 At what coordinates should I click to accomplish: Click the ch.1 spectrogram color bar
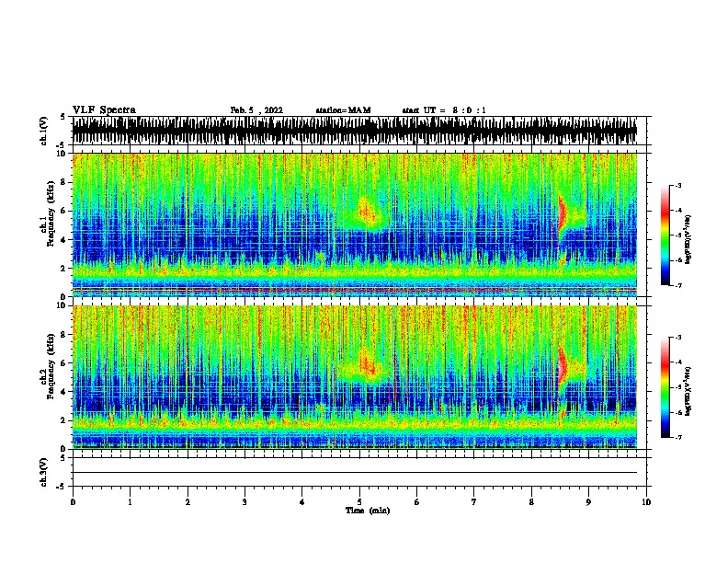click(x=665, y=236)
